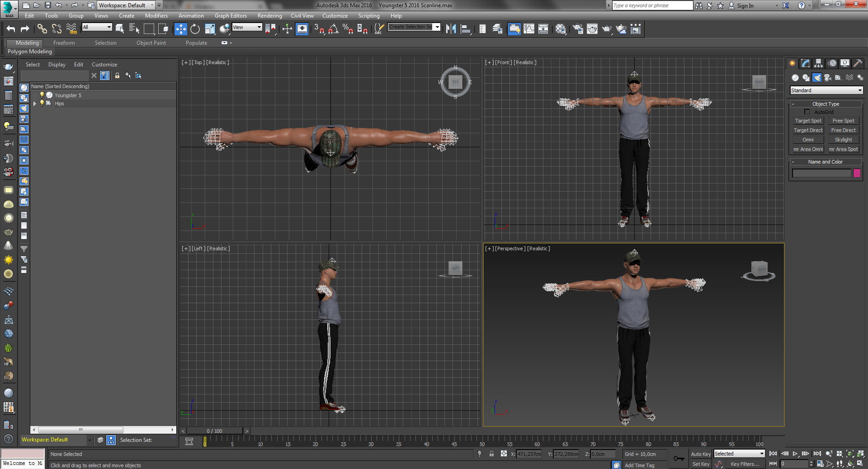Toggle the selection lock padlock
The height and width of the screenshot is (469, 868).
(x=491, y=454)
